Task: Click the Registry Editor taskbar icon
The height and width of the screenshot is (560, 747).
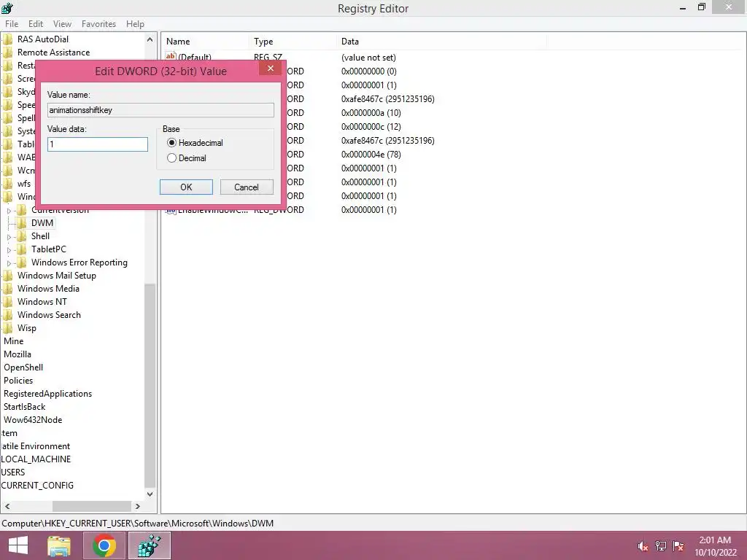Action: (x=150, y=545)
